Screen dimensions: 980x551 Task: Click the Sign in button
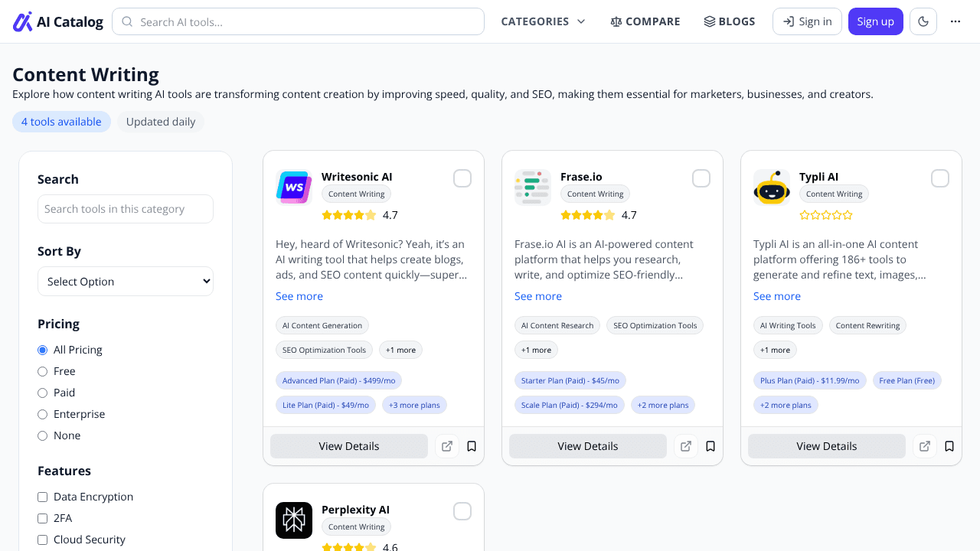(x=807, y=21)
